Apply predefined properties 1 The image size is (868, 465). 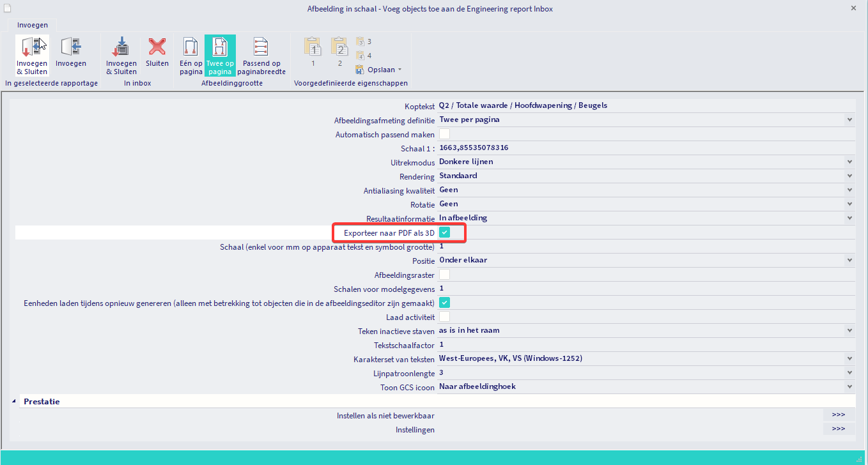click(x=313, y=51)
